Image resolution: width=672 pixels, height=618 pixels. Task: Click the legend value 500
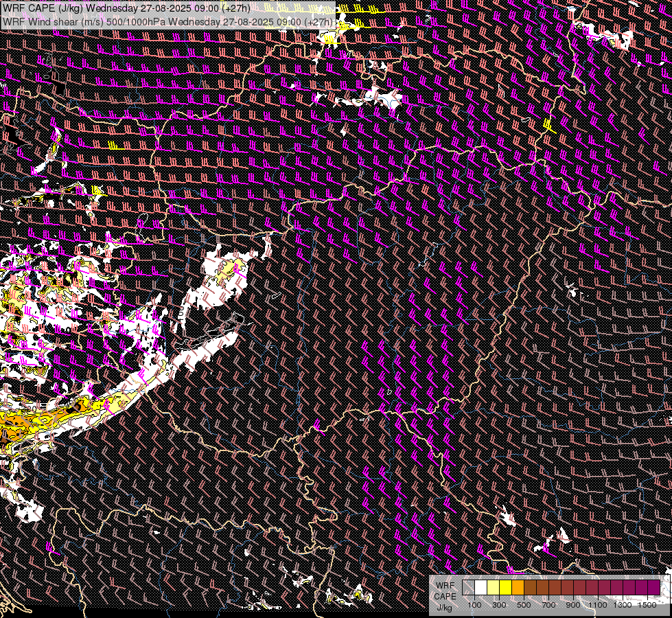pos(524,605)
